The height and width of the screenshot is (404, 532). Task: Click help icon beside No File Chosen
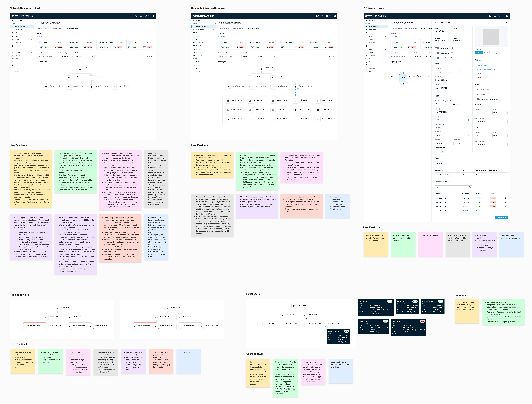496,53
